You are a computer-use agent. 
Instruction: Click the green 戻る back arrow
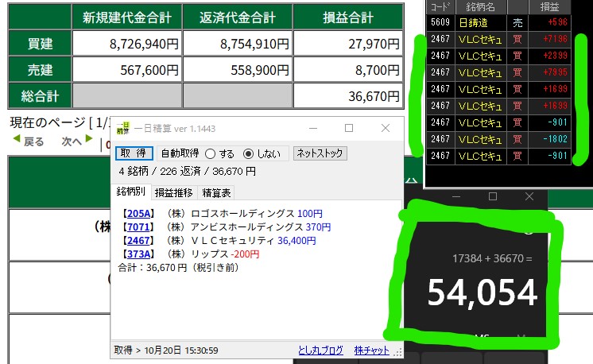[x=16, y=141]
